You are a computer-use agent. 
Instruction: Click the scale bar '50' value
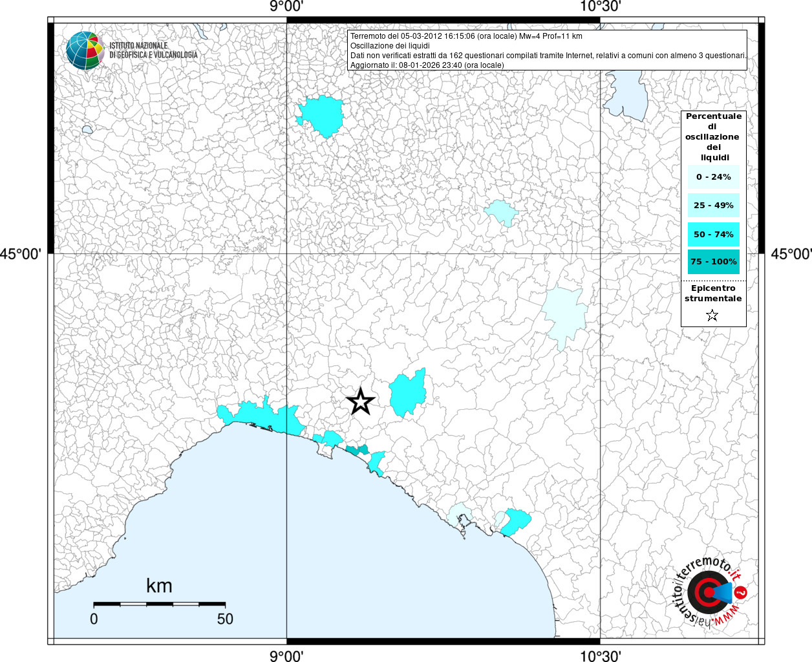point(225,619)
